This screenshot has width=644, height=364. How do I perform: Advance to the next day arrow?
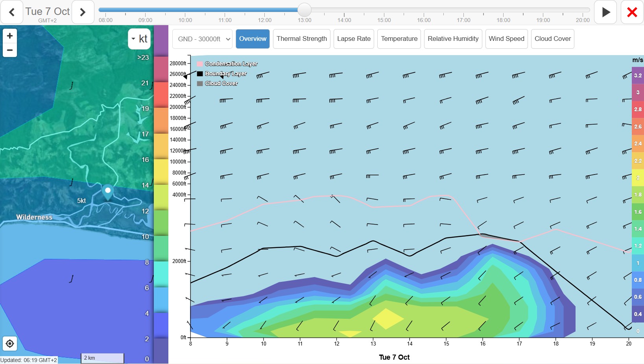[x=83, y=12]
